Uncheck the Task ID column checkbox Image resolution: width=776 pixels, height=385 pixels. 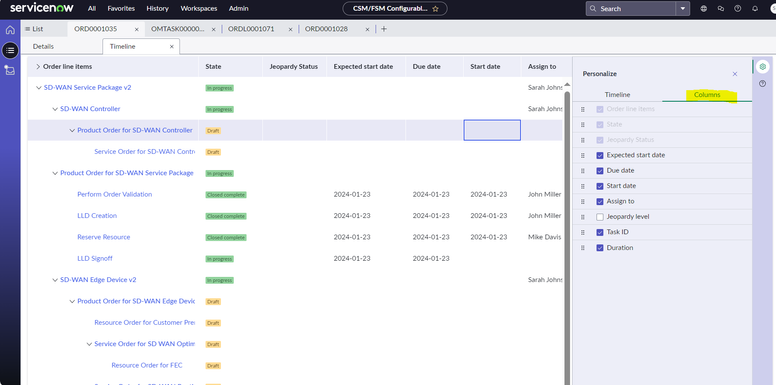pyautogui.click(x=600, y=232)
